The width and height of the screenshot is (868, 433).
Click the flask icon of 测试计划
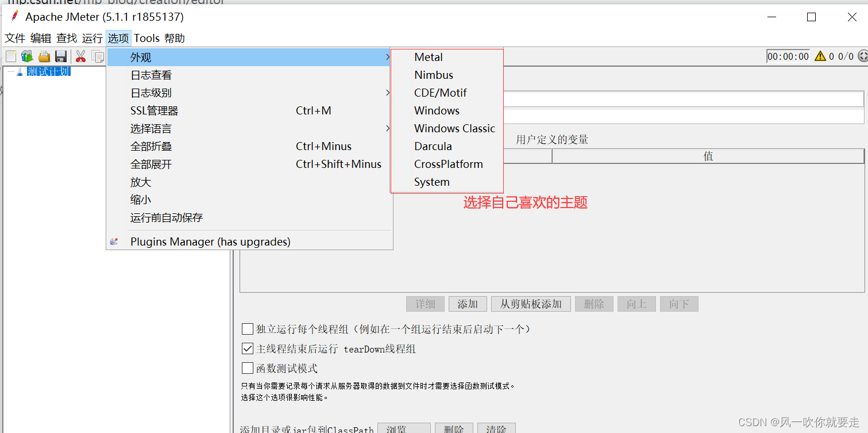coord(20,72)
